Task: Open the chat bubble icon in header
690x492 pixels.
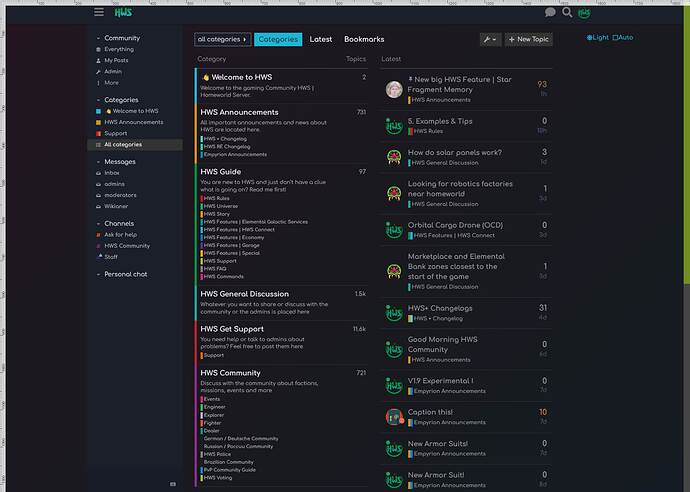Action: pyautogui.click(x=550, y=13)
